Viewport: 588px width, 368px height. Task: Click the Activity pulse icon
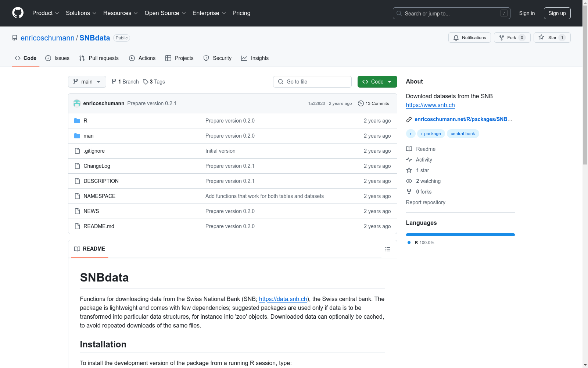[x=409, y=160]
